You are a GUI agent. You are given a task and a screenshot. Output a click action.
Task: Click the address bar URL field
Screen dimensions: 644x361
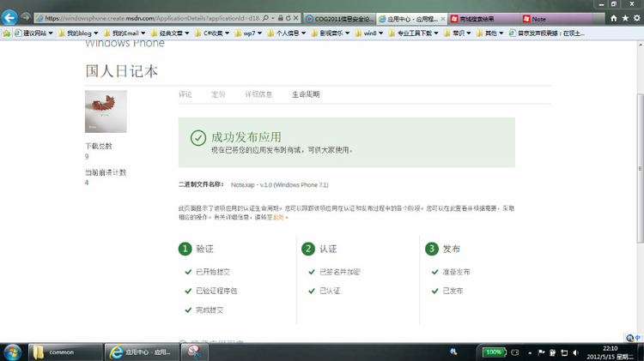(152, 18)
